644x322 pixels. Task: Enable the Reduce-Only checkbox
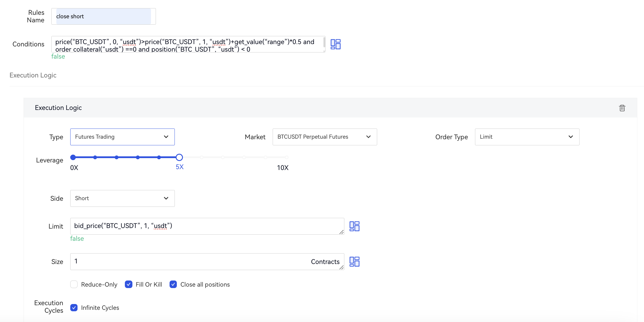(x=74, y=284)
